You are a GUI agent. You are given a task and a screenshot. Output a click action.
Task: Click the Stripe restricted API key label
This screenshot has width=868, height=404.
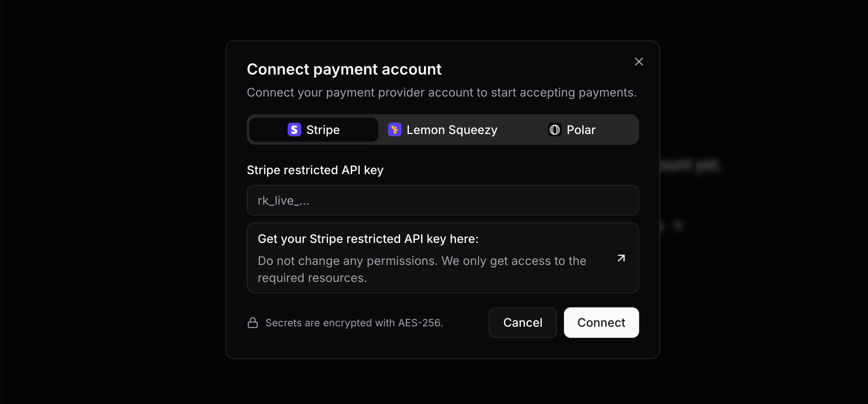315,170
